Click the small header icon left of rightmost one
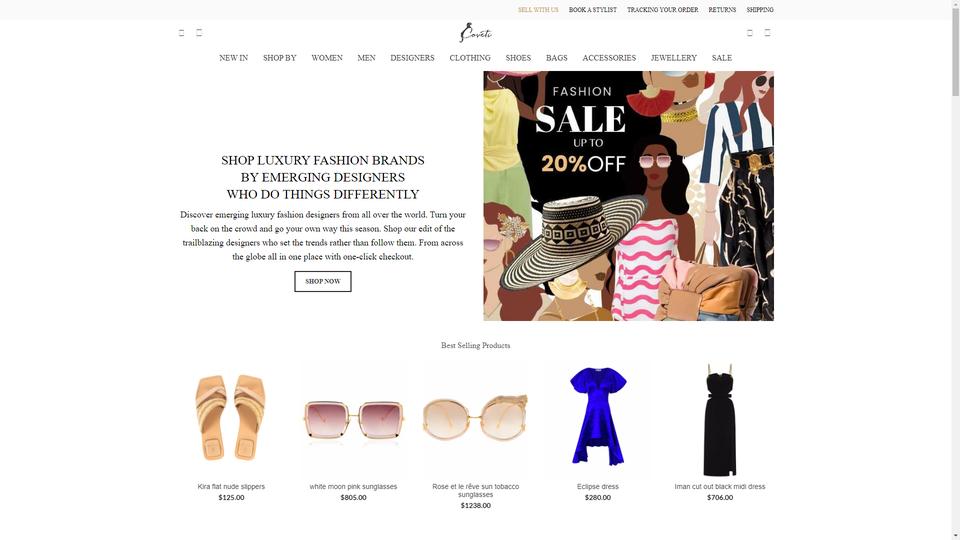This screenshot has width=960, height=540. [749, 33]
